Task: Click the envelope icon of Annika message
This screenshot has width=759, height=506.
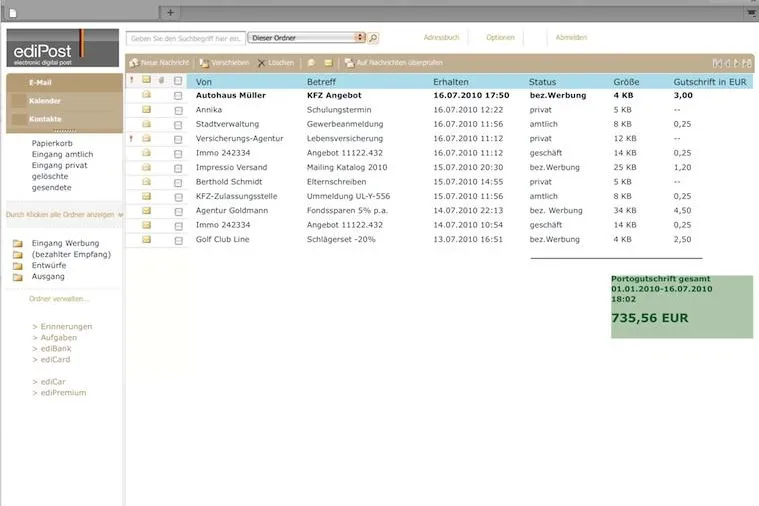Action: point(146,109)
